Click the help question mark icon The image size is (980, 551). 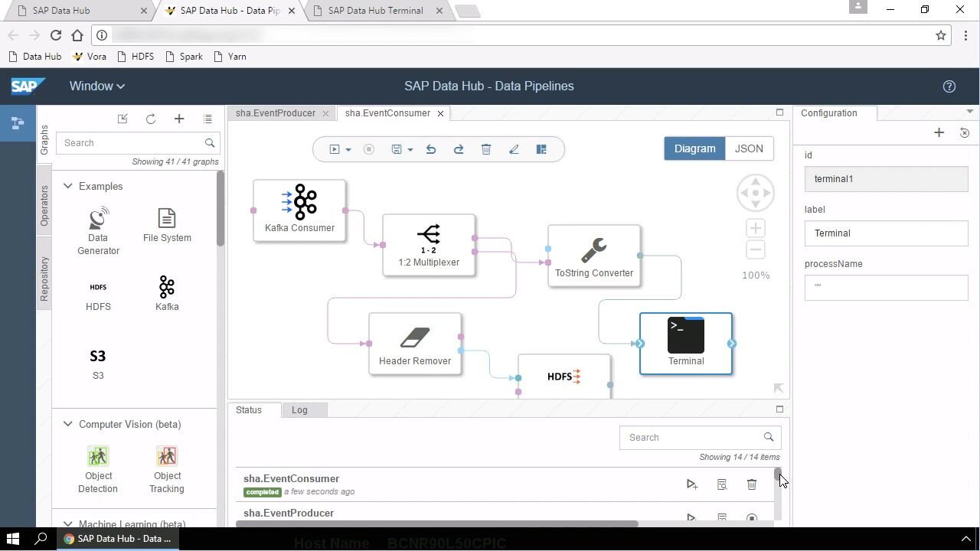click(x=949, y=86)
